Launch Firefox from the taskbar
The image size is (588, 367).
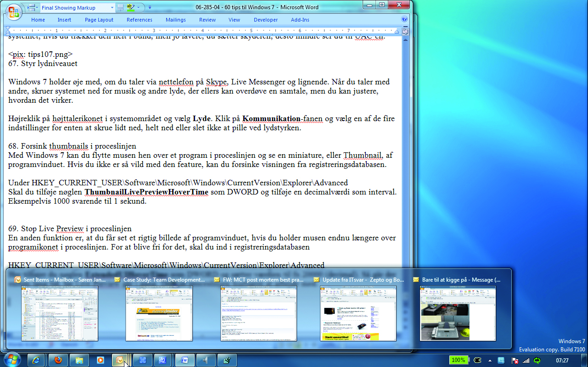(57, 360)
